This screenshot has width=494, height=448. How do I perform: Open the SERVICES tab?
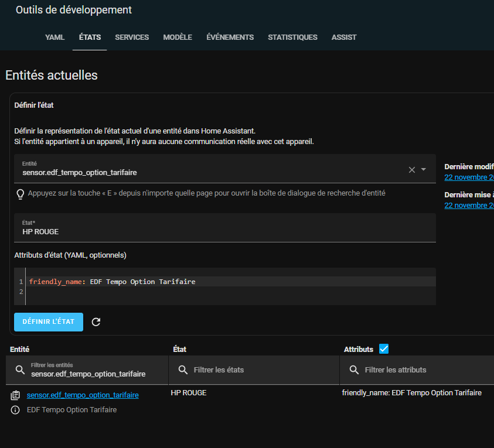(132, 37)
